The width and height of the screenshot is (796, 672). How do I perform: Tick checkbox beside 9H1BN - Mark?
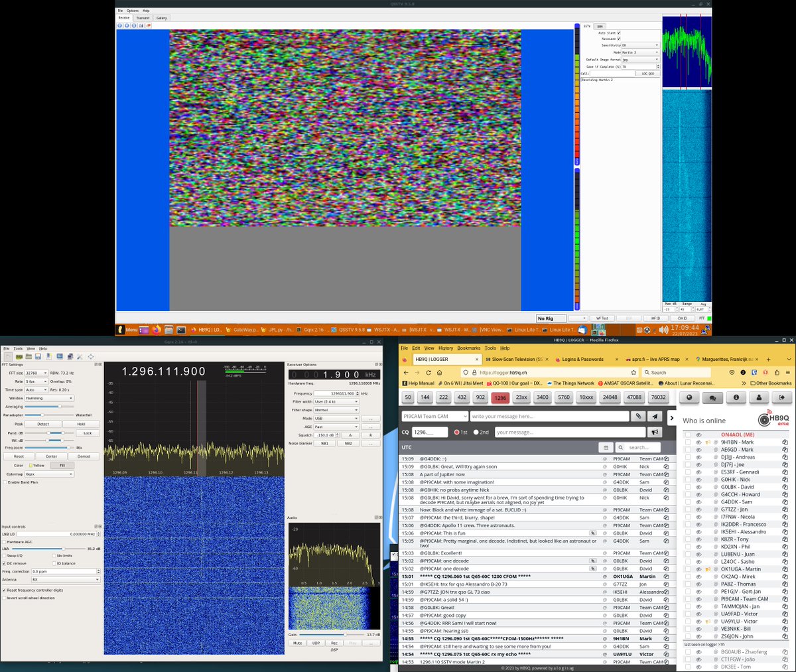point(688,442)
